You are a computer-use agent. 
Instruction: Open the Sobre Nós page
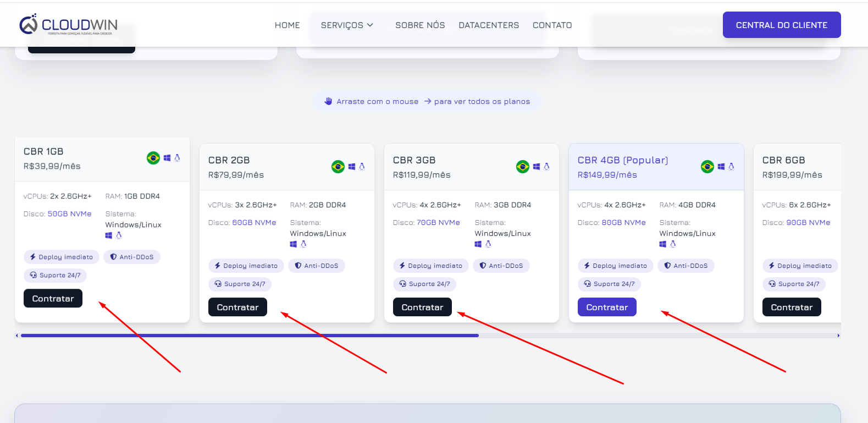(420, 25)
